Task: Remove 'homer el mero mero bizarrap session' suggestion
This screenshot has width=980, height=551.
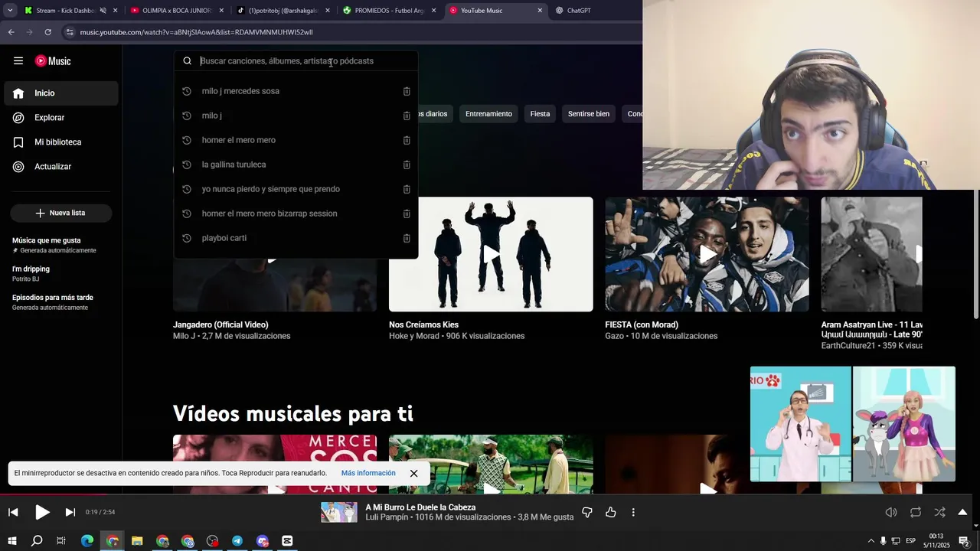Action: [x=407, y=214]
